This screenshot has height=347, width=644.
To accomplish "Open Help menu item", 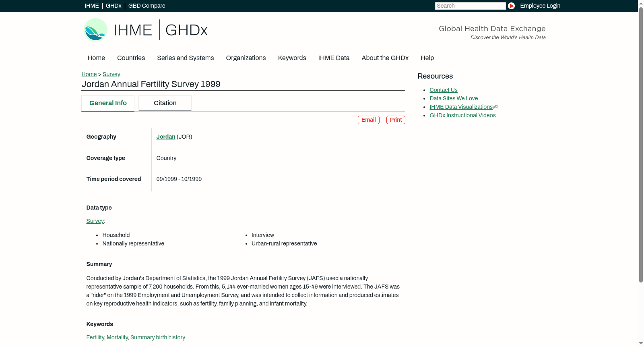I will pos(427,58).
